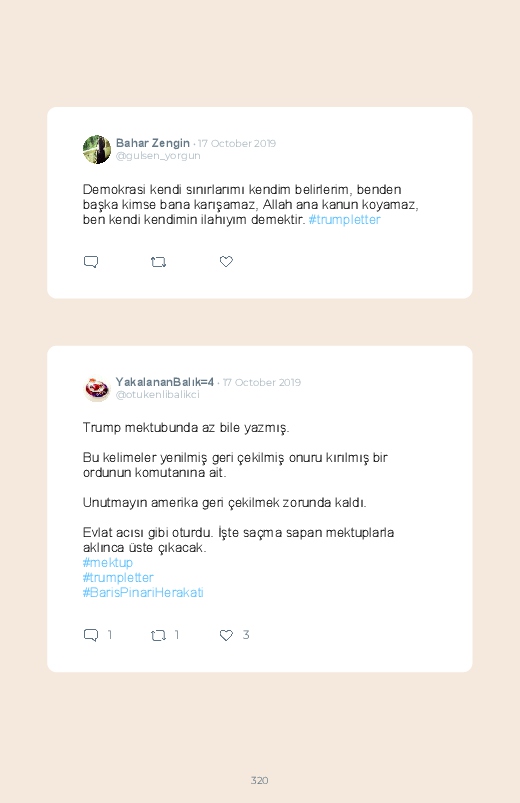Click the like count 3
Viewport: 520px width, 803px height.
click(x=246, y=635)
